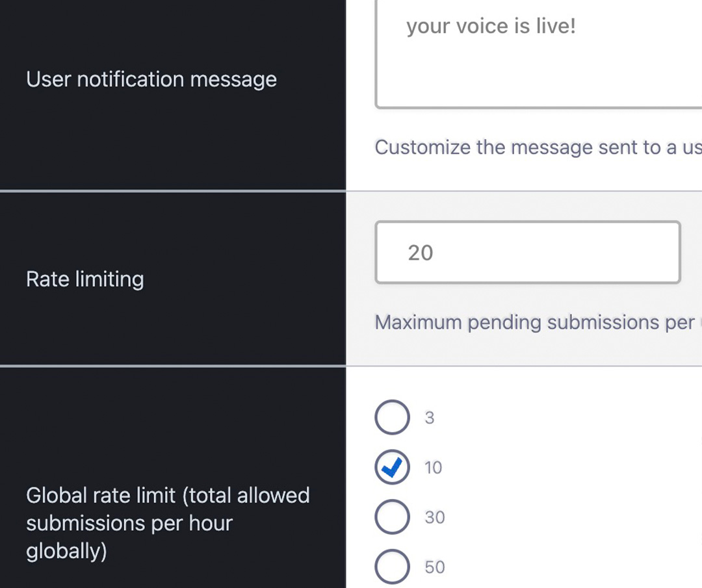
Task: Click the '30' option label text
Action: point(435,518)
